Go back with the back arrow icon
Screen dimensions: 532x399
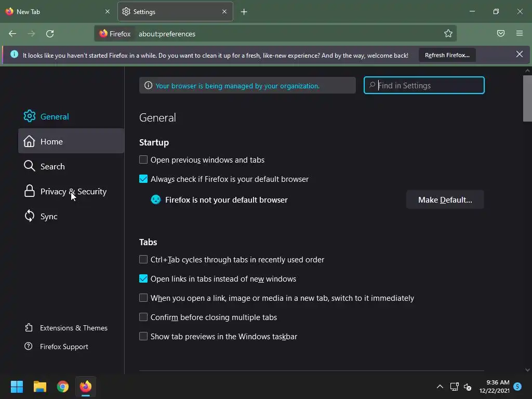[12, 34]
